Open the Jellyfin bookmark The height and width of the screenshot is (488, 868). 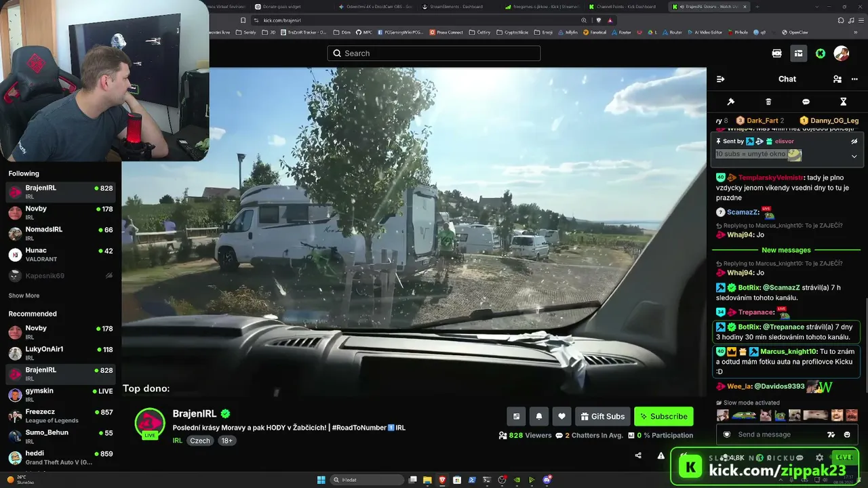coord(568,32)
